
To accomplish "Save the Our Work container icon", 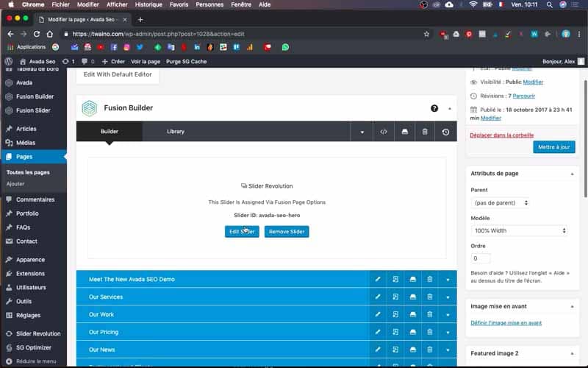I will click(x=412, y=315).
